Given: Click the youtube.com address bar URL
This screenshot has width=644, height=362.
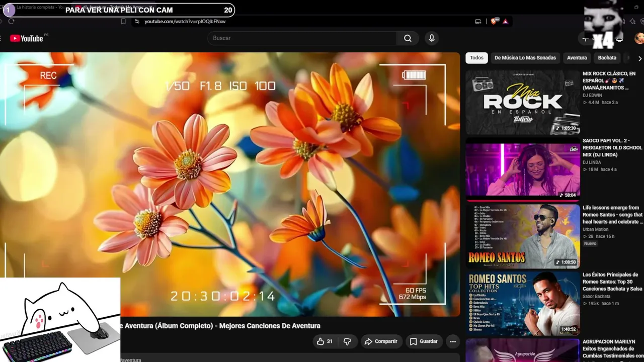Looking at the screenshot, I should [185, 22].
